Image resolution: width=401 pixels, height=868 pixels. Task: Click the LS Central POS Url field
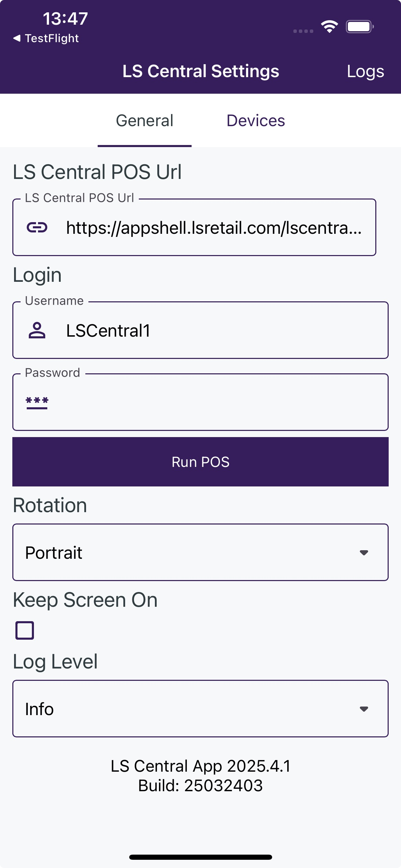point(214,228)
